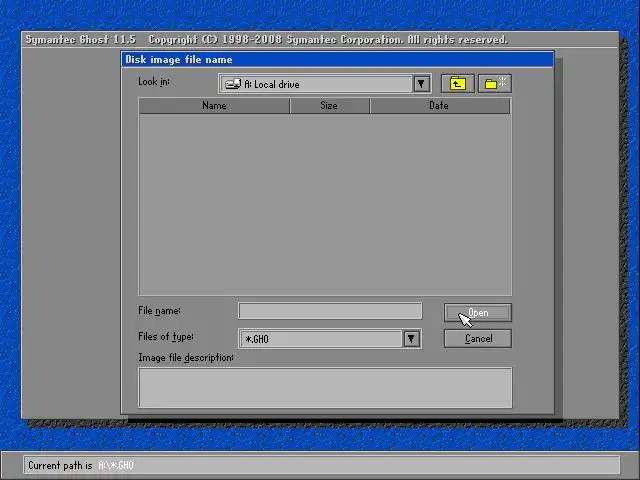Click the Symantec Ghost 11.5 title text
This screenshot has width=640, height=480.
80,40
